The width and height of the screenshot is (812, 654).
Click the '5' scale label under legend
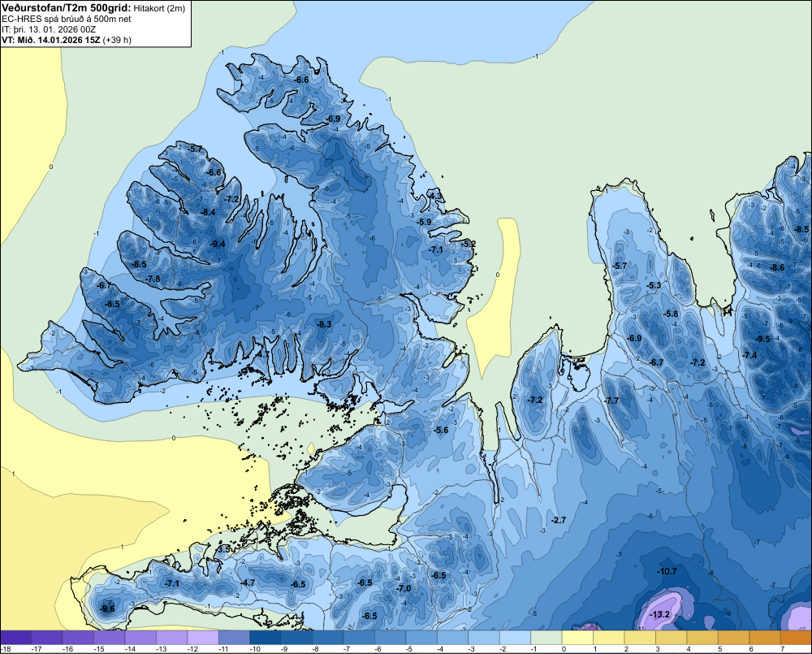pos(719,649)
